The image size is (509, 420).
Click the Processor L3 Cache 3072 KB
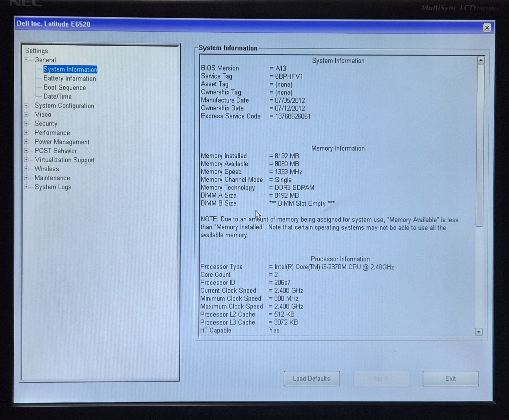pos(286,322)
